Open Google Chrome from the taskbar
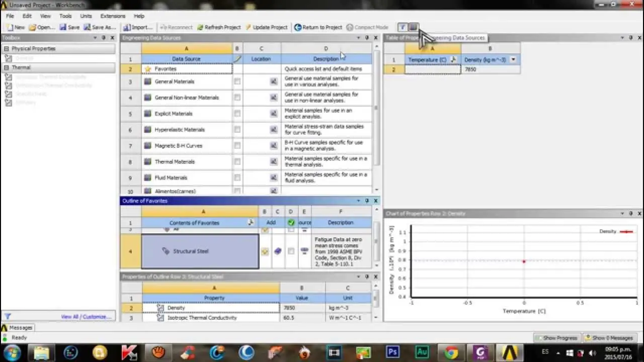 pyautogui.click(x=451, y=352)
